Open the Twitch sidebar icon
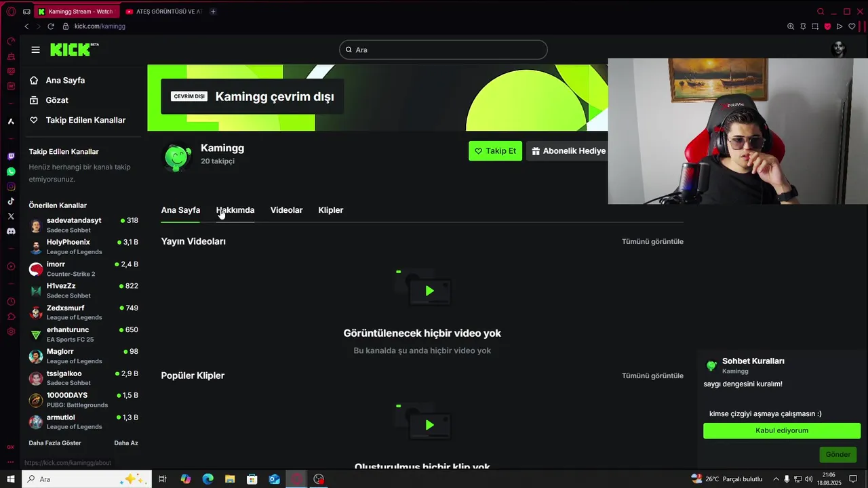The image size is (868, 488). click(11, 157)
